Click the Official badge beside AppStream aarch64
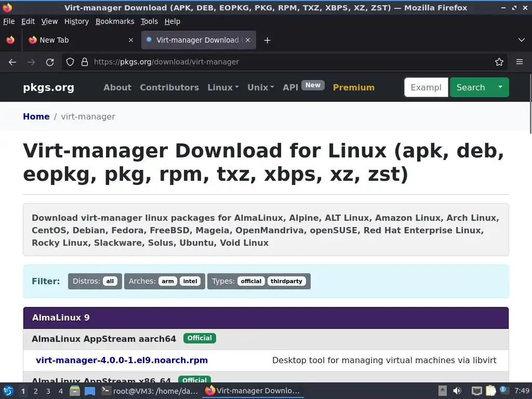Image resolution: width=532 pixels, height=399 pixels. (199, 338)
